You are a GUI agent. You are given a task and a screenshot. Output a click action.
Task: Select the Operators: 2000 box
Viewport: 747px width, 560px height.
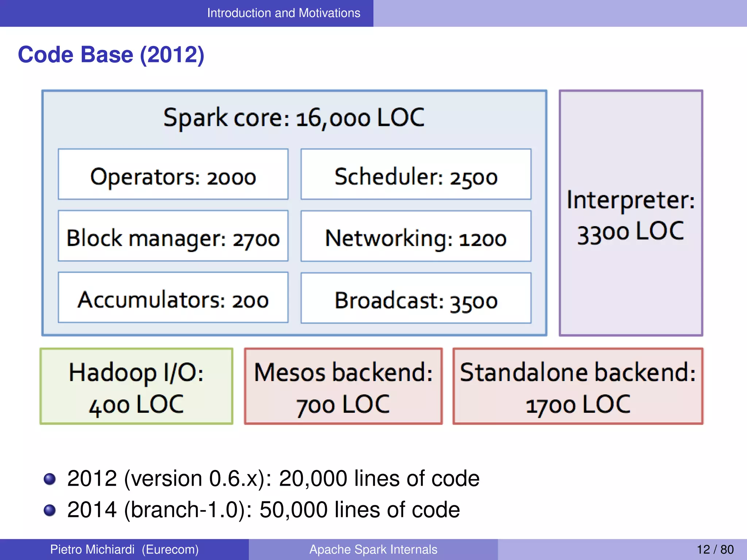(173, 174)
